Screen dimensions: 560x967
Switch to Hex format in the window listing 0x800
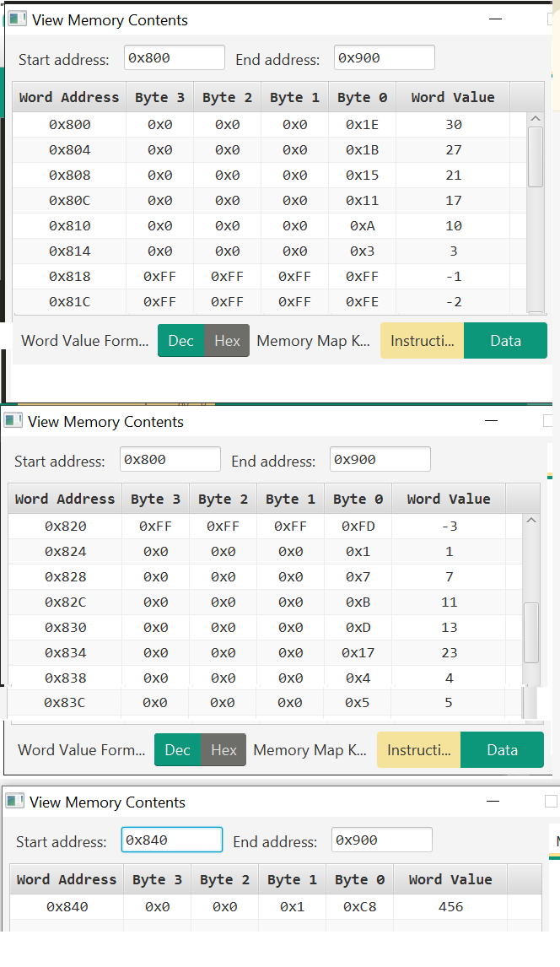pos(227,341)
